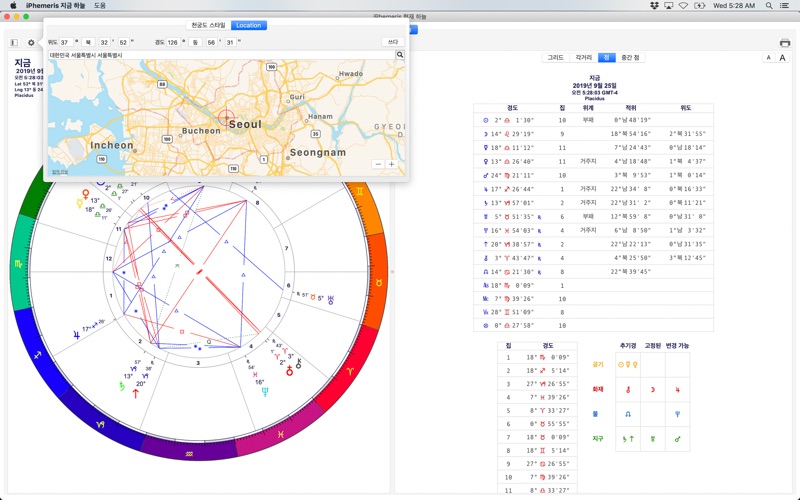Click the larger font size A button
This screenshot has height=500, width=800.
(x=783, y=58)
